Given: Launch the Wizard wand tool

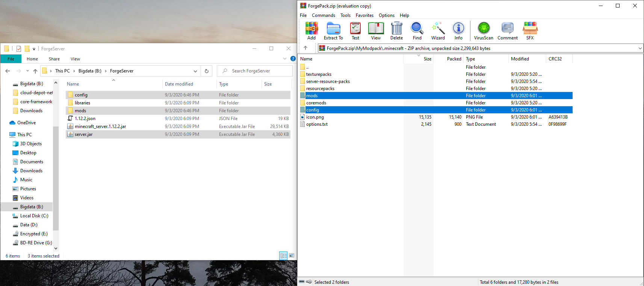Looking at the screenshot, I should click(438, 31).
